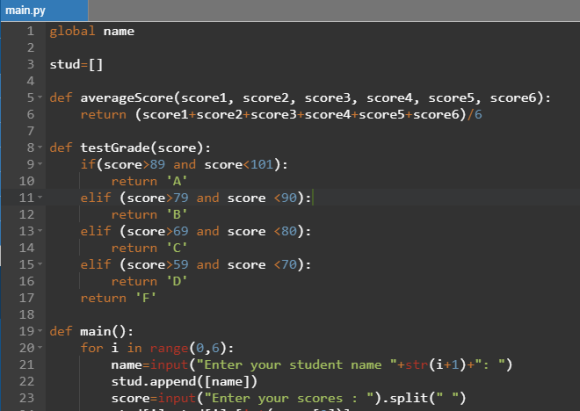Click the number 59 on line 15

point(181,265)
